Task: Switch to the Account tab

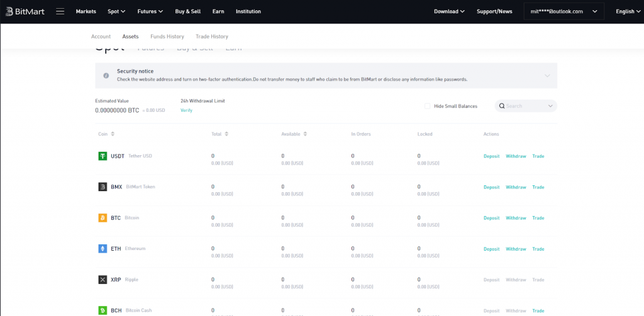Action: tap(101, 36)
